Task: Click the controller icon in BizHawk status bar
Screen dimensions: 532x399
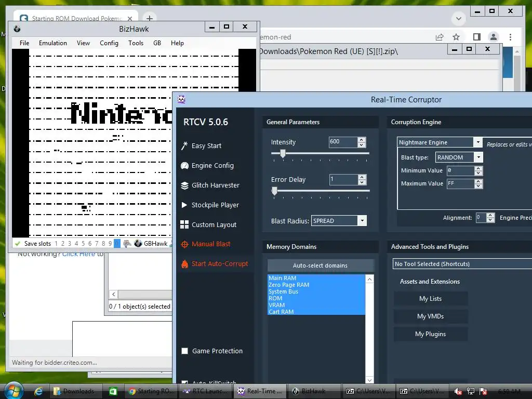Action: [127, 243]
